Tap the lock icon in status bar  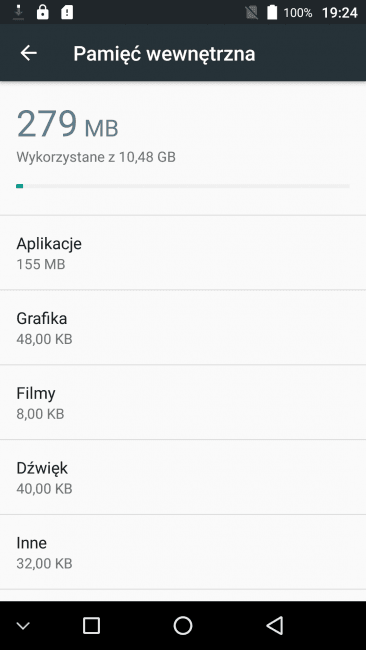(42, 12)
